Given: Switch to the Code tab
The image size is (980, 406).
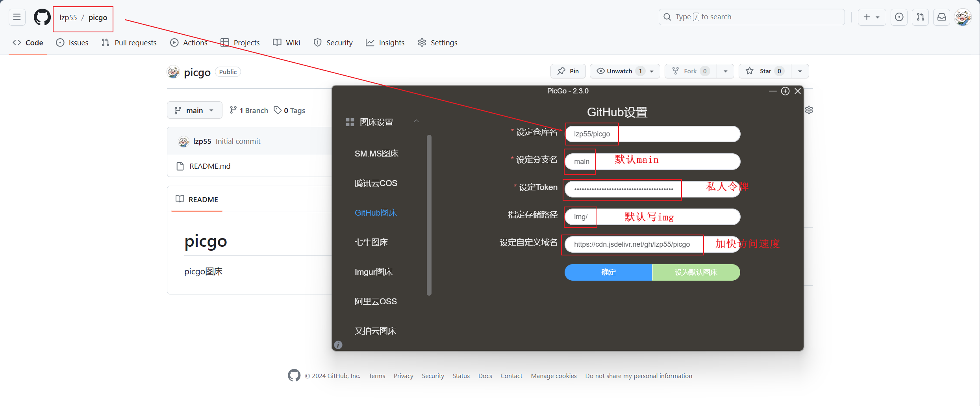Looking at the screenshot, I should click(28, 43).
